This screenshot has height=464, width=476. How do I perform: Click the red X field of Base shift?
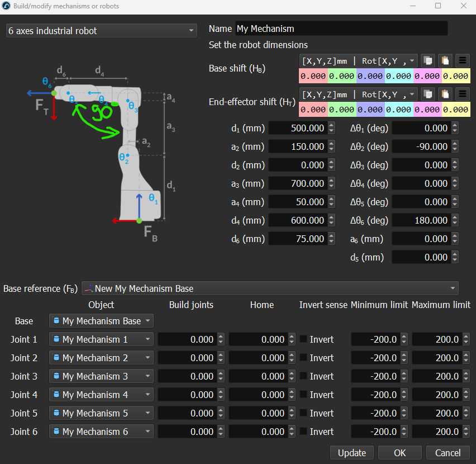(x=314, y=76)
